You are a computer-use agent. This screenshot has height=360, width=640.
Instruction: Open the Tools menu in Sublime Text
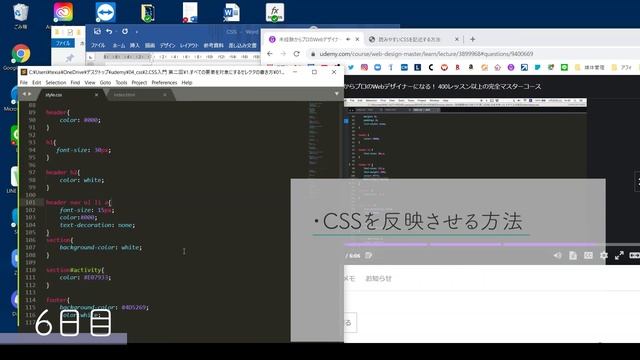(121, 82)
